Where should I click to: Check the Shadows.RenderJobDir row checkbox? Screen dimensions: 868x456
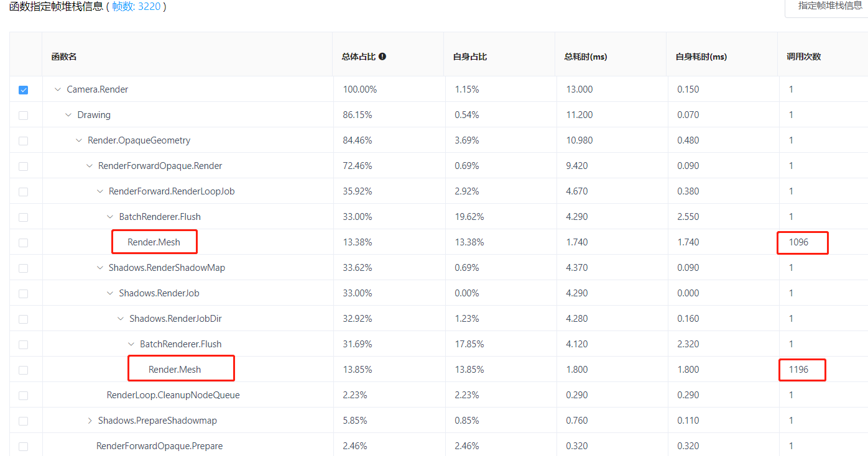(23, 319)
